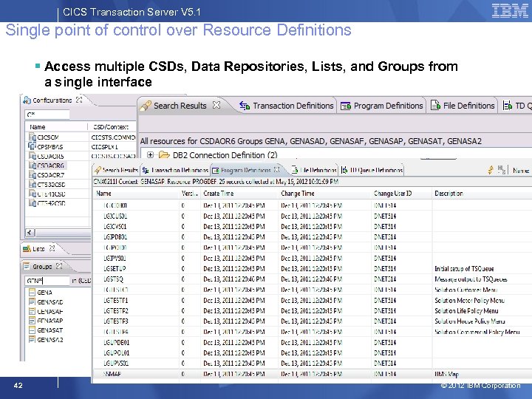The image size is (532, 399).
Task: Click the Configurations filter field containing C*
Action: coord(47,115)
